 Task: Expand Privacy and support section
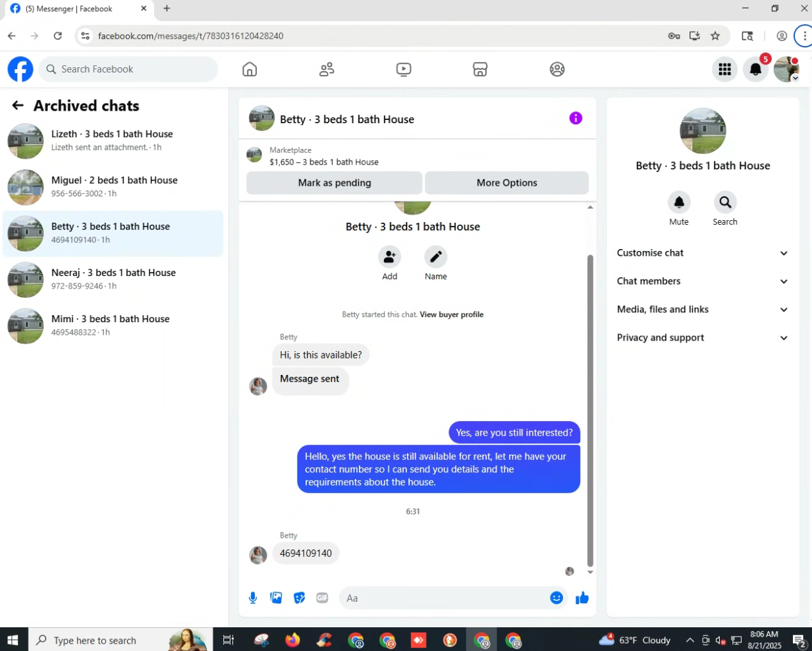tap(702, 338)
